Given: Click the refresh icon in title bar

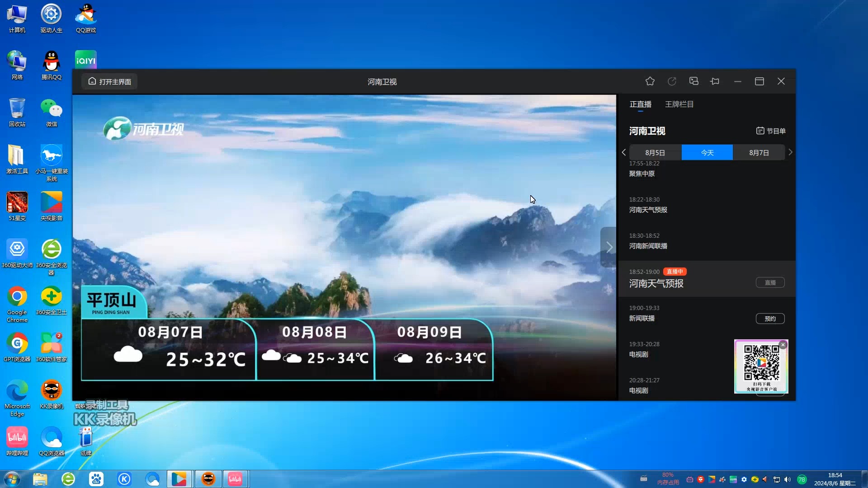Looking at the screenshot, I should click(672, 81).
